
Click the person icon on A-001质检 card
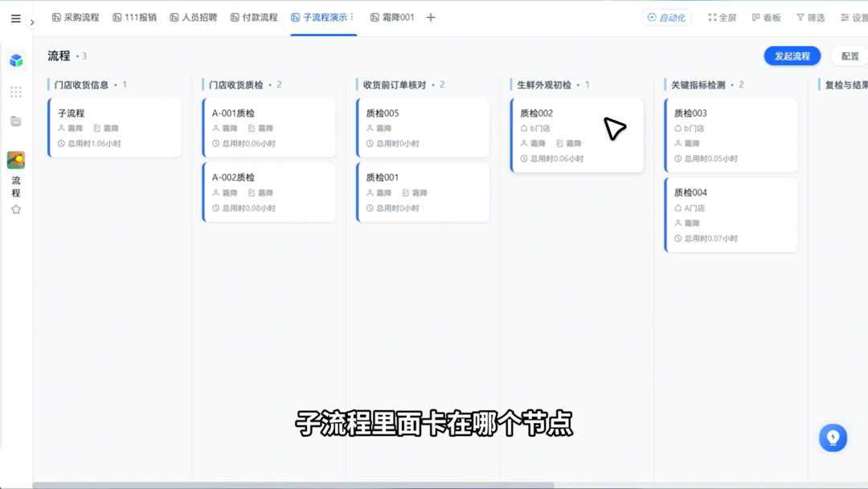216,128
